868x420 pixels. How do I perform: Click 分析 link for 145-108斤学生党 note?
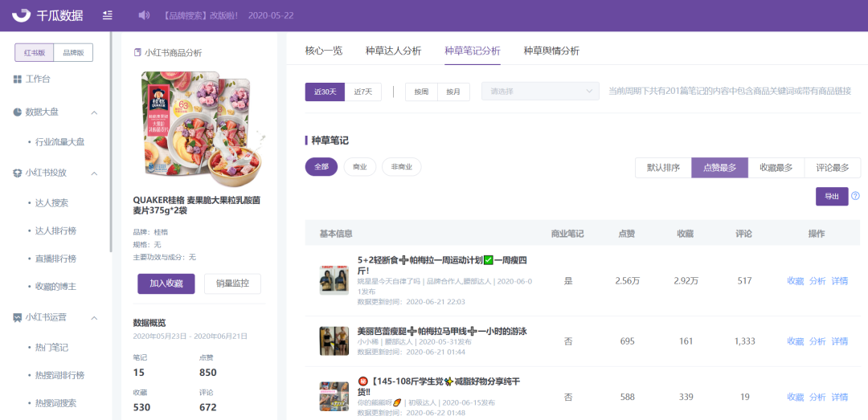tap(817, 398)
